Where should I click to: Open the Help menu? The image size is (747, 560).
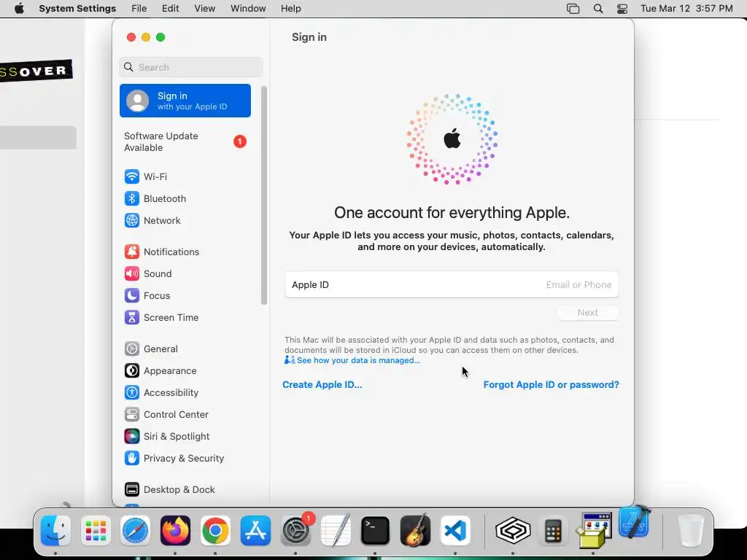pyautogui.click(x=290, y=9)
